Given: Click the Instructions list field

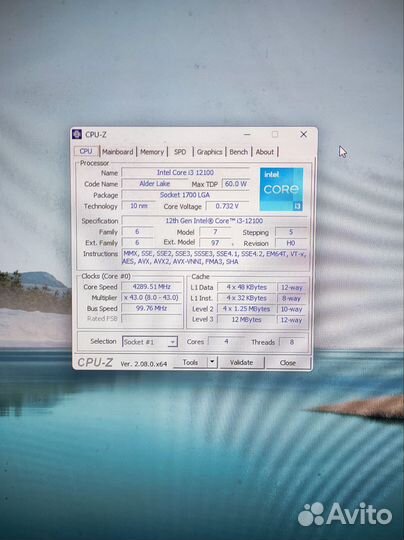Looking at the screenshot, I should [x=214, y=258].
